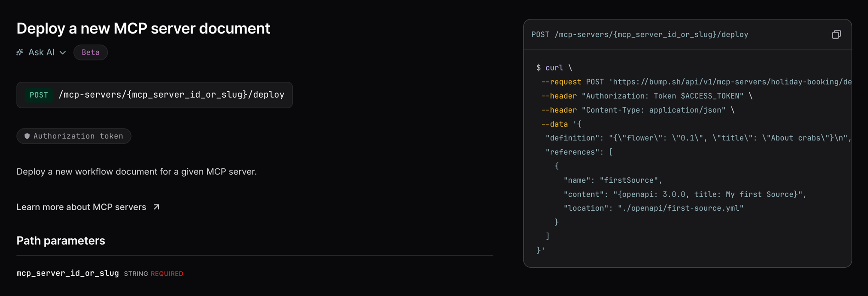Image resolution: width=868 pixels, height=296 pixels.
Task: Click the Beta badge
Action: 91,52
